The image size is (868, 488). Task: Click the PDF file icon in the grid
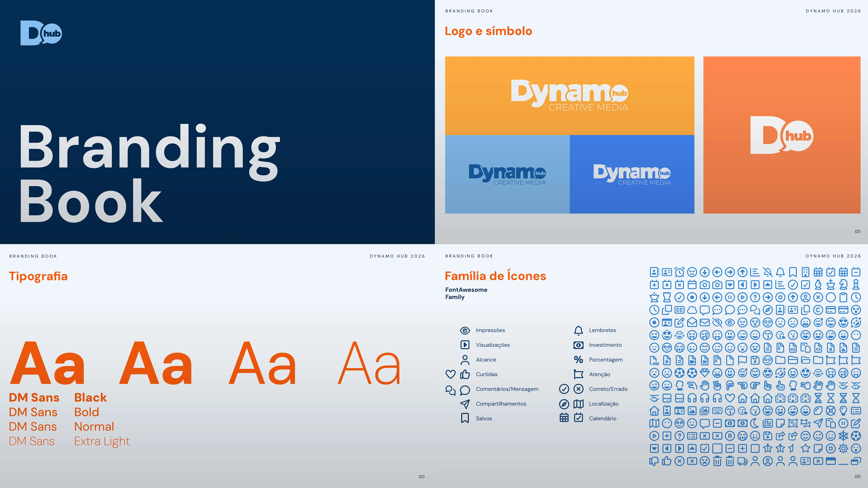pos(654,360)
